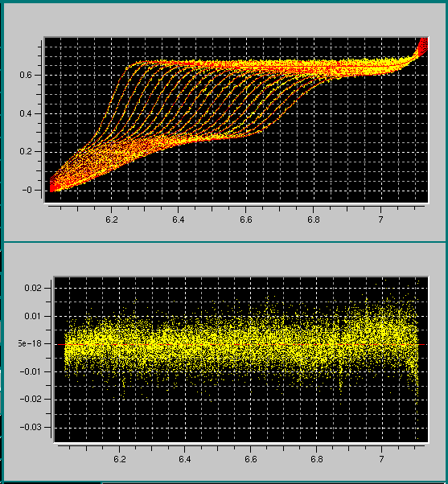This screenshot has width=448, height=484.
Task: Click the 0.2 y-axis label of upper plot
Action: [26, 152]
